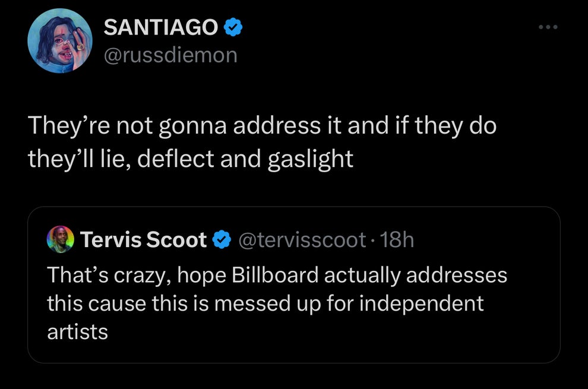The height and width of the screenshot is (389, 588).
Task: Click the 18h timestamp on quoted tweet
Action: tap(399, 239)
